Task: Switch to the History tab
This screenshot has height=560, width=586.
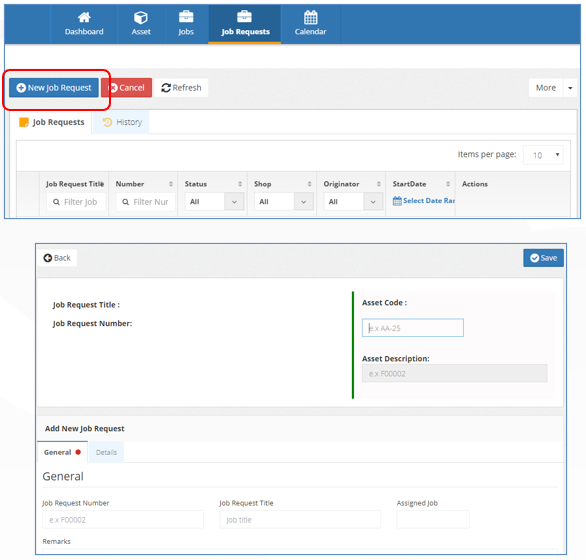Action: 122,122
